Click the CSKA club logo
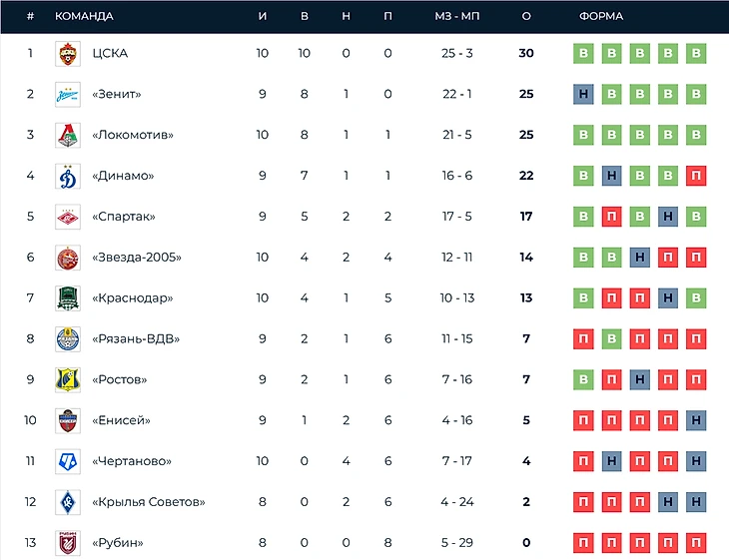The image size is (729, 560). pos(68,54)
